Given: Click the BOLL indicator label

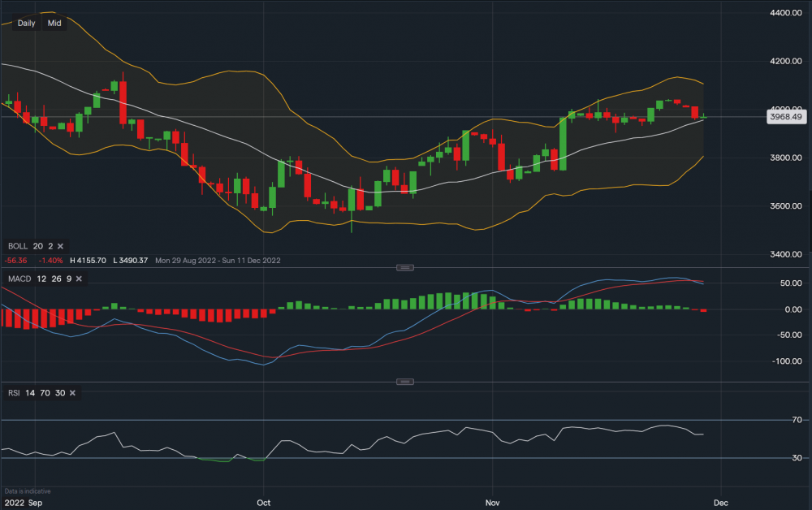Looking at the screenshot, I should coord(17,245).
